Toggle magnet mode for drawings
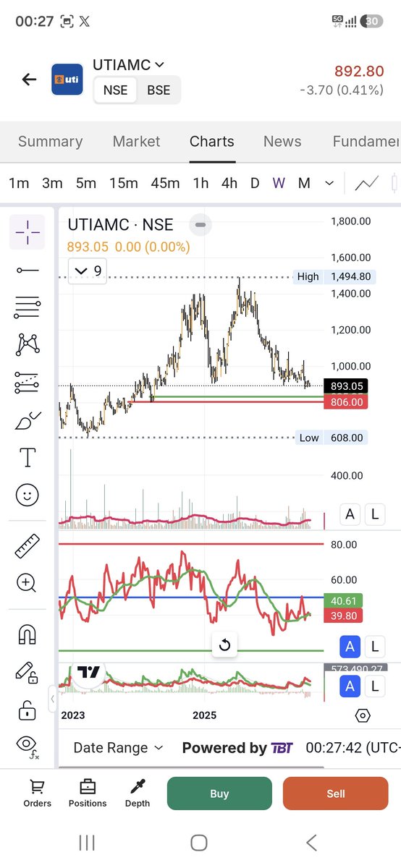This screenshot has height=868, width=401. point(28,634)
